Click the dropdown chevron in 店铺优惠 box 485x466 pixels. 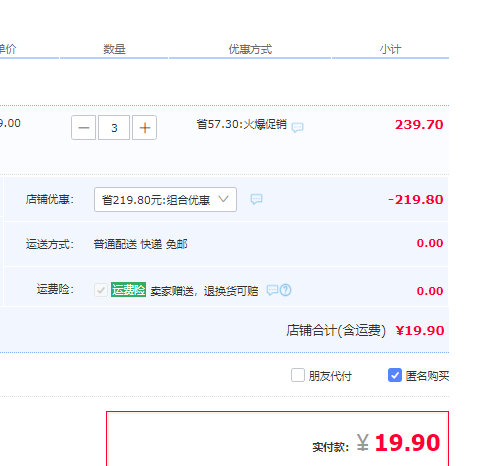[223, 199]
